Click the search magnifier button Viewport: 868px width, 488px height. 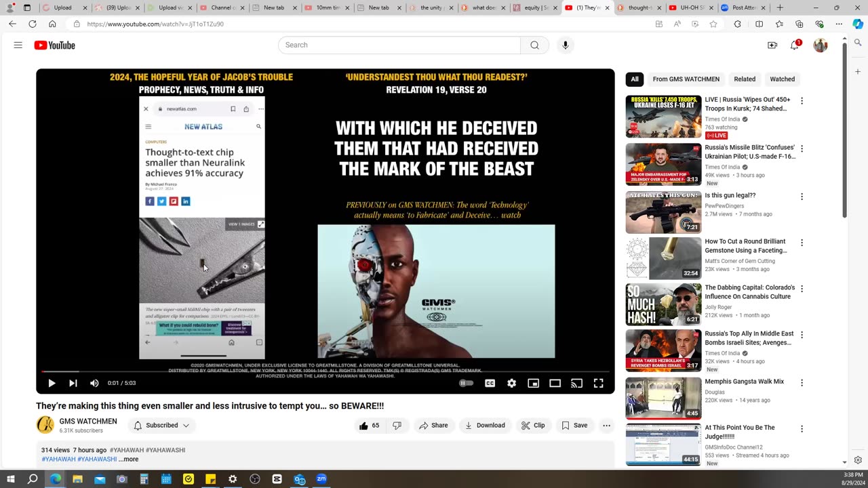pos(534,45)
